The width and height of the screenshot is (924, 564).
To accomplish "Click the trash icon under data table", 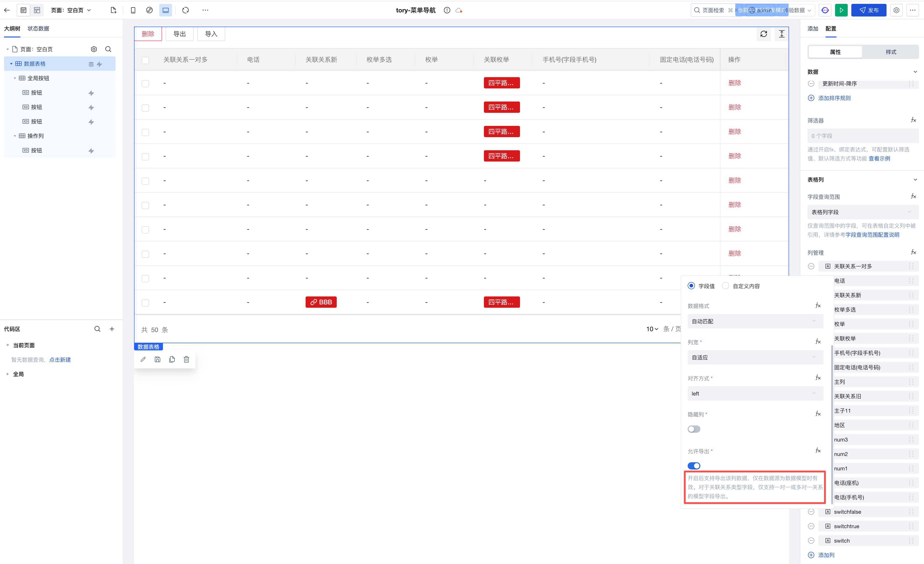I will point(186,359).
